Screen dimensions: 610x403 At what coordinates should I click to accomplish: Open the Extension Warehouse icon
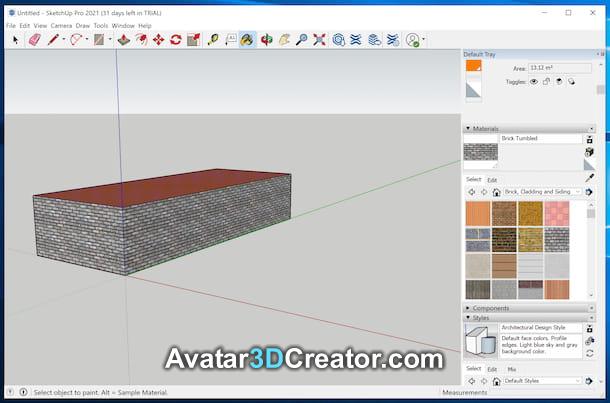[356, 40]
